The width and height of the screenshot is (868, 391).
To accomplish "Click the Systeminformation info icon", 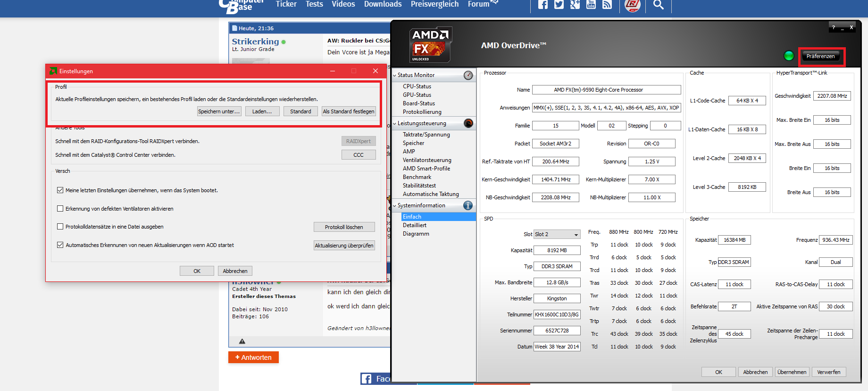I will (468, 205).
